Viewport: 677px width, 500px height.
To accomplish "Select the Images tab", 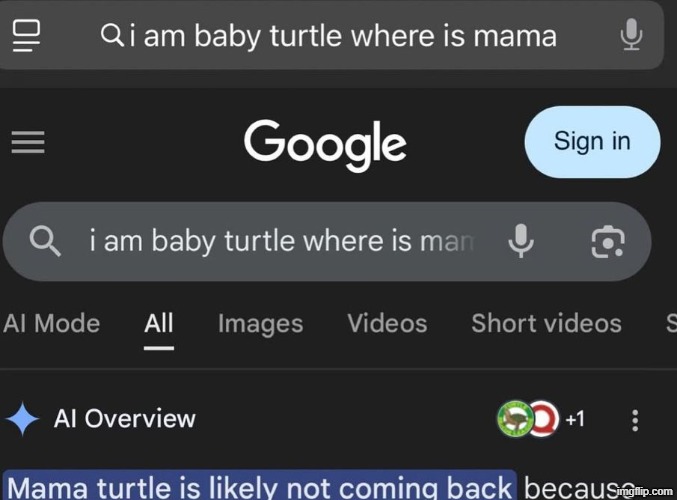I will 260,323.
